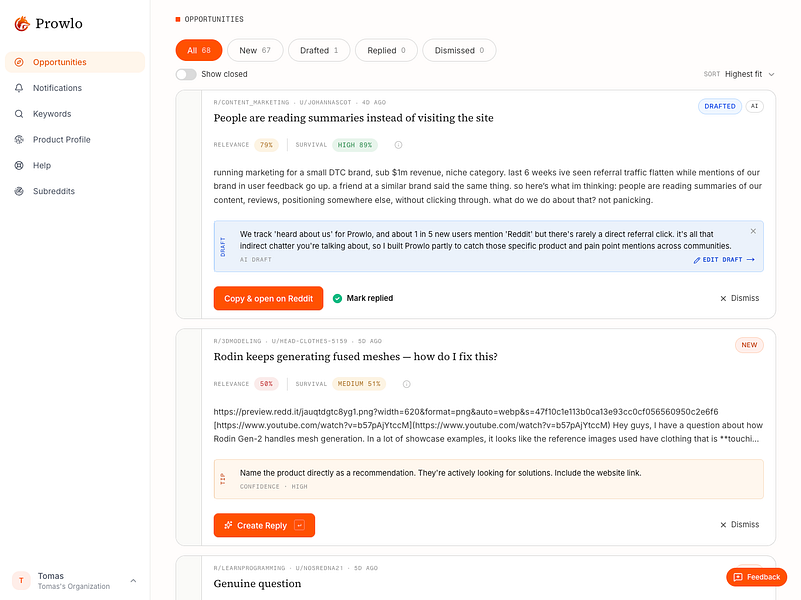
Task: Click Copy & open on Reddit button
Action: coord(268,298)
